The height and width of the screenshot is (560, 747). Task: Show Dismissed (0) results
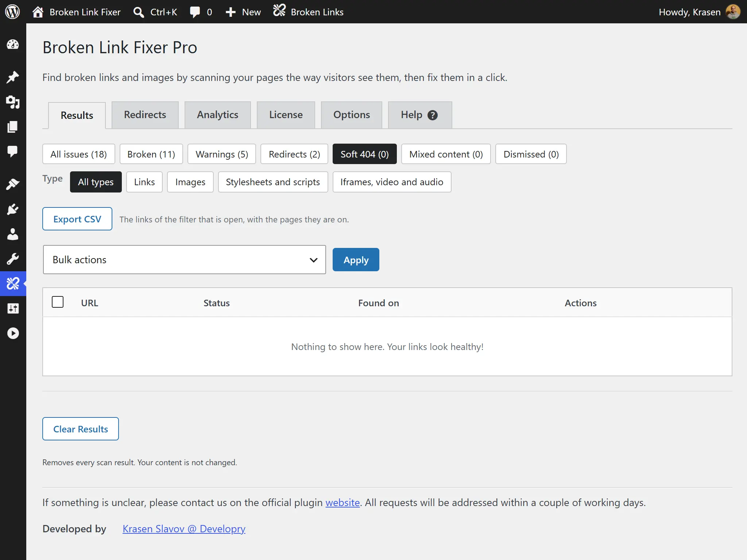click(x=531, y=154)
